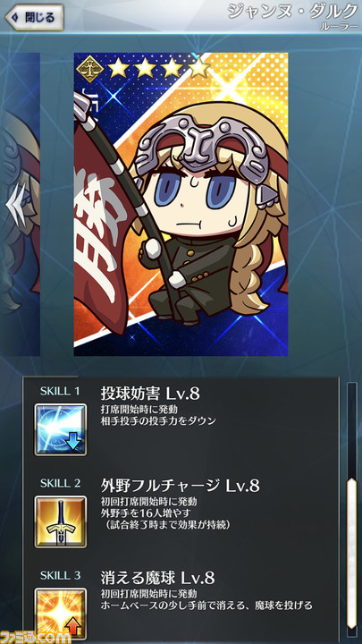This screenshot has width=362, height=644.
Task: Click the 外野フルチャージ Lv.8 skill title
Action: point(180,486)
